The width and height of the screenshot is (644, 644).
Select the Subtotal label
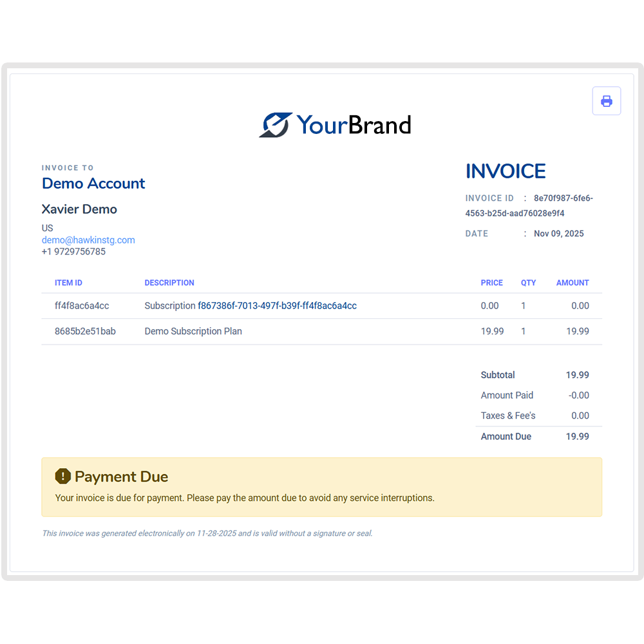point(497,375)
